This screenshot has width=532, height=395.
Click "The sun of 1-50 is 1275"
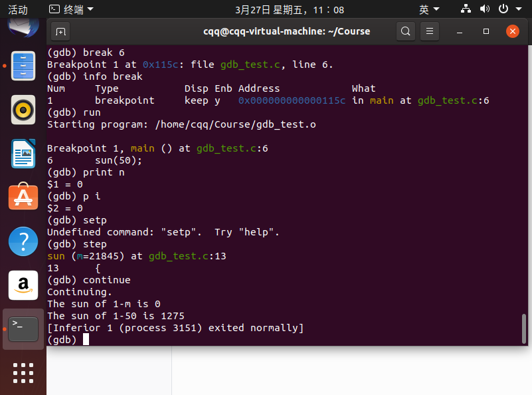coord(116,316)
